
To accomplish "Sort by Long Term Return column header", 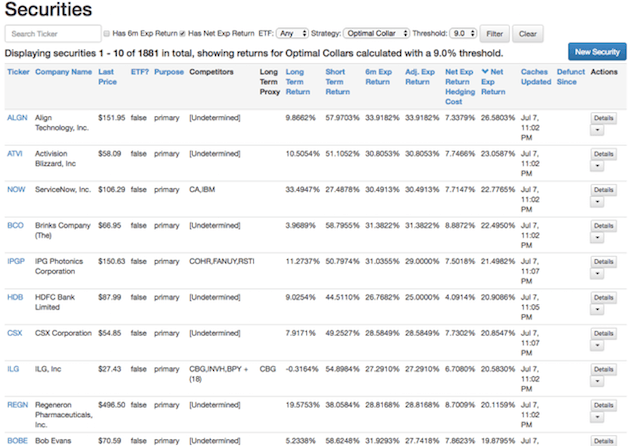I will (x=297, y=78).
